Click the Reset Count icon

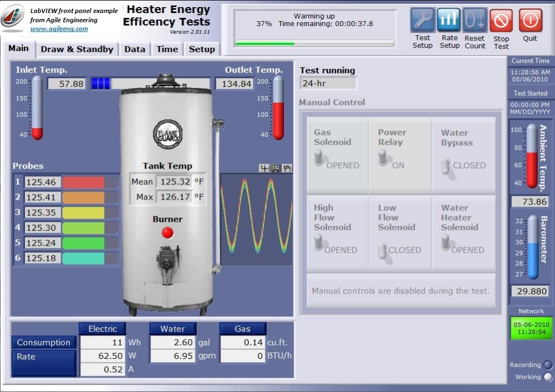coord(475,21)
